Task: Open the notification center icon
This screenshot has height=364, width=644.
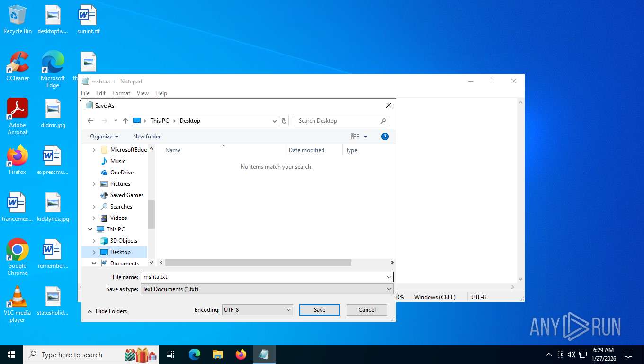Action: tap(628, 355)
